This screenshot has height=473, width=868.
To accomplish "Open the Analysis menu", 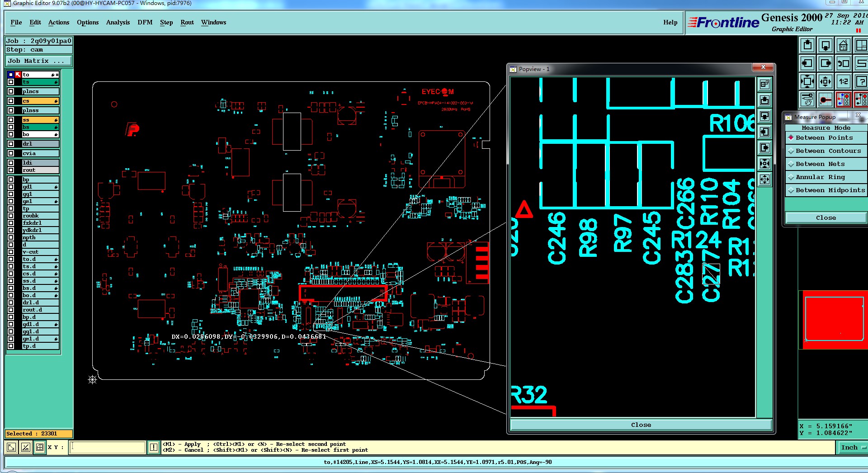I will [118, 22].
